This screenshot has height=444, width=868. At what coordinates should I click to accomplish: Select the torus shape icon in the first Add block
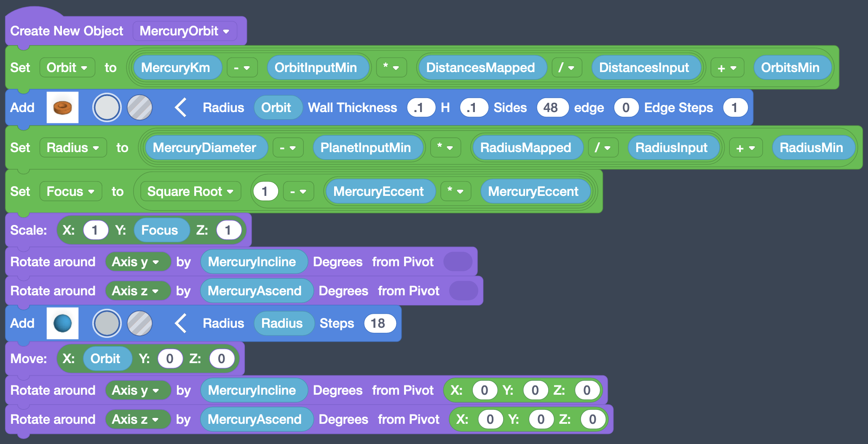[62, 107]
